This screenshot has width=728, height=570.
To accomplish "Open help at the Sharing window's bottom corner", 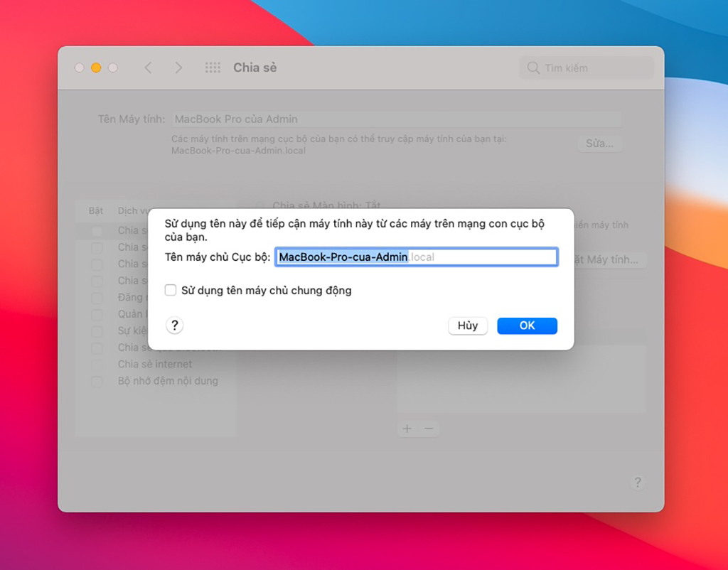I will (x=638, y=483).
